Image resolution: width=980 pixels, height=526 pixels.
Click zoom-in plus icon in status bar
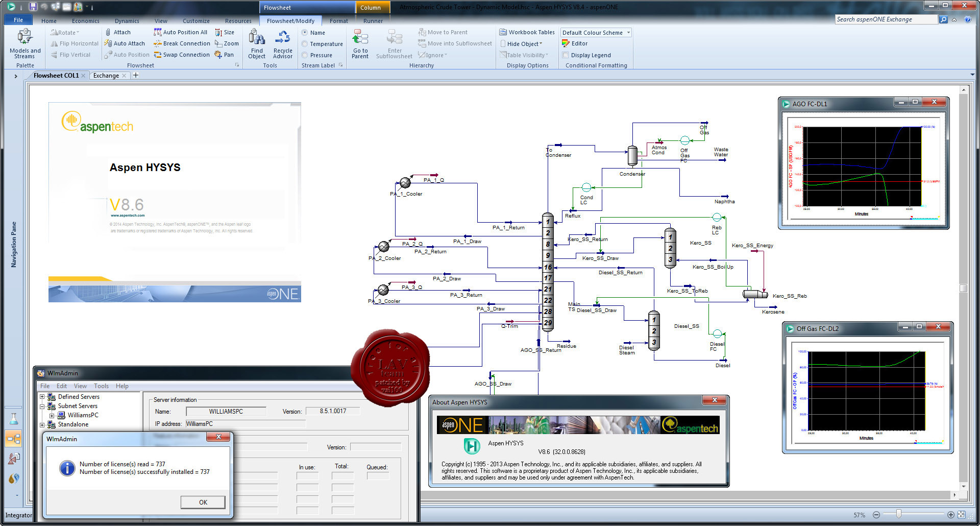pyautogui.click(x=951, y=515)
